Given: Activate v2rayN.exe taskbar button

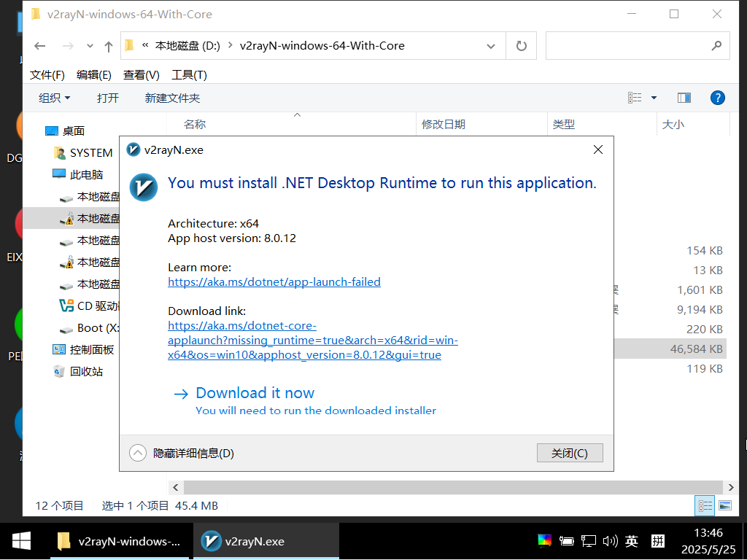Looking at the screenshot, I should click(x=266, y=542).
